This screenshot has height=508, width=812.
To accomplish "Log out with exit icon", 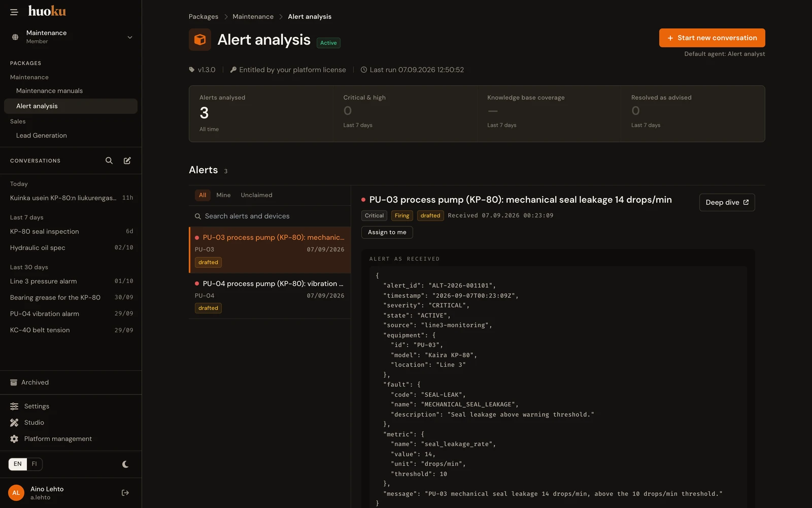I will pos(125,493).
